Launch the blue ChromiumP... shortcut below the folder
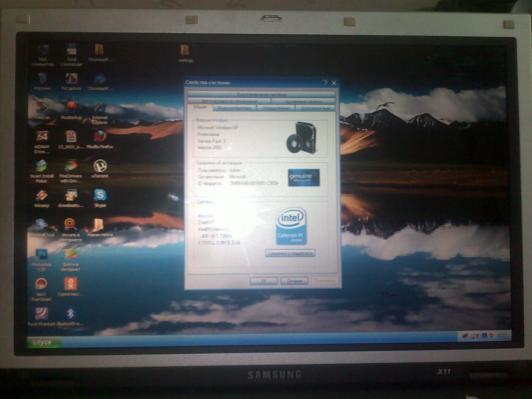 pyautogui.click(x=100, y=82)
